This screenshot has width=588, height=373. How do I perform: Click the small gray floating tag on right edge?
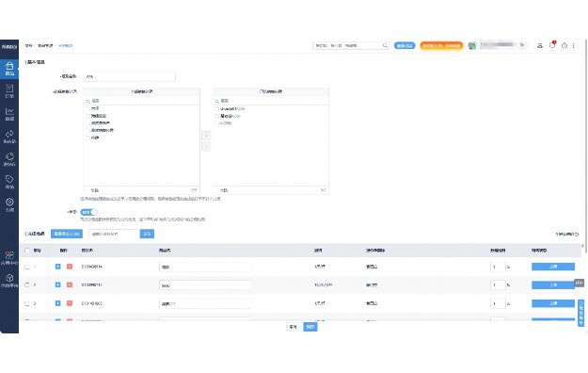(x=580, y=283)
